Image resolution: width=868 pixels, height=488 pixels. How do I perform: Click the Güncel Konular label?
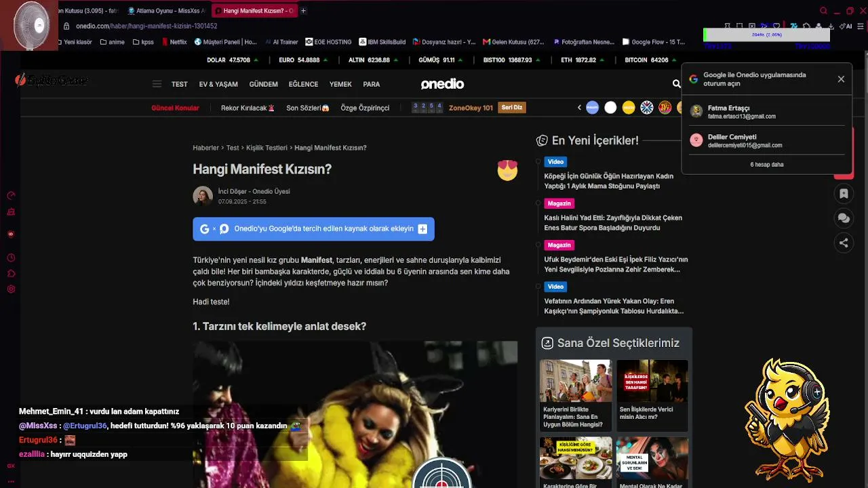175,108
